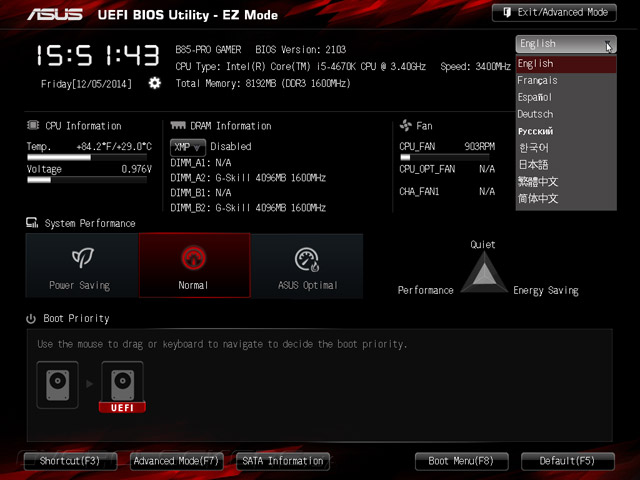Select the first hard disk boot device
Image resolution: width=640 pixels, height=480 pixels.
tap(58, 385)
